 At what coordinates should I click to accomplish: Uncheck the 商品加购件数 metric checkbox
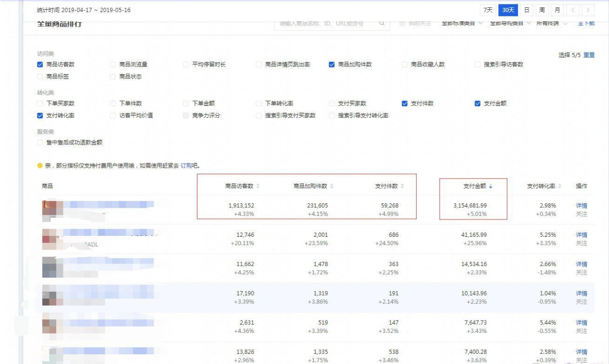(332, 65)
